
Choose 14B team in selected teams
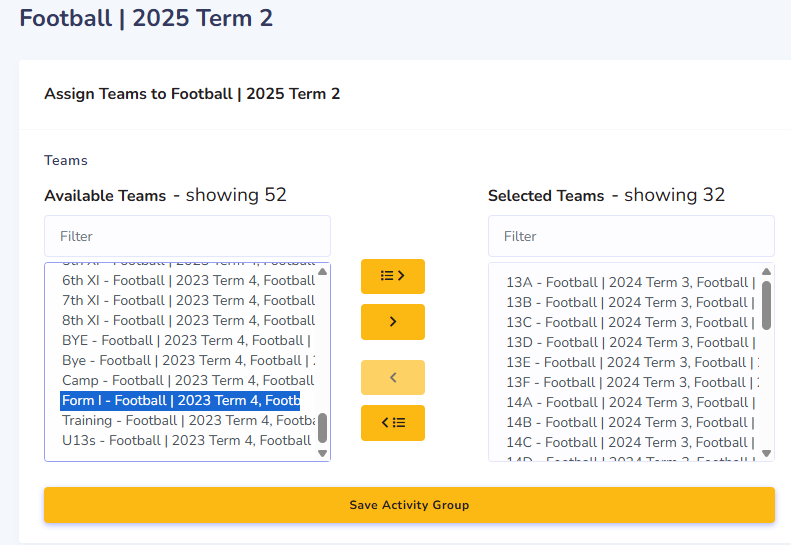pos(630,422)
